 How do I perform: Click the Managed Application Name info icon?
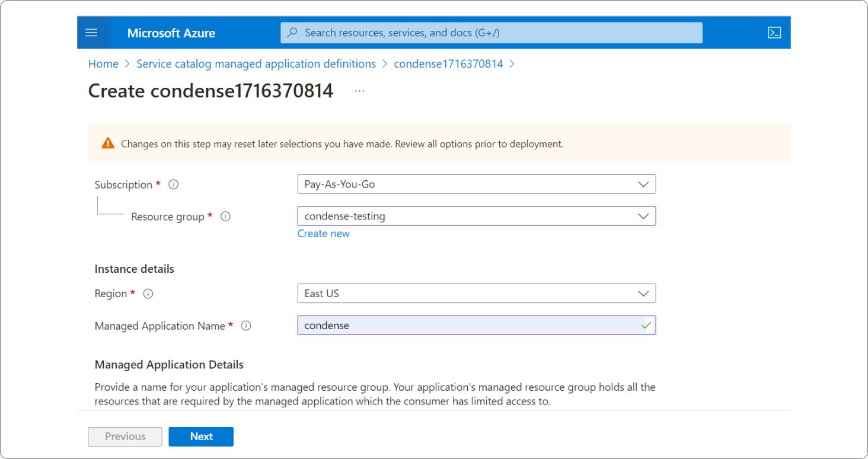[x=246, y=326]
